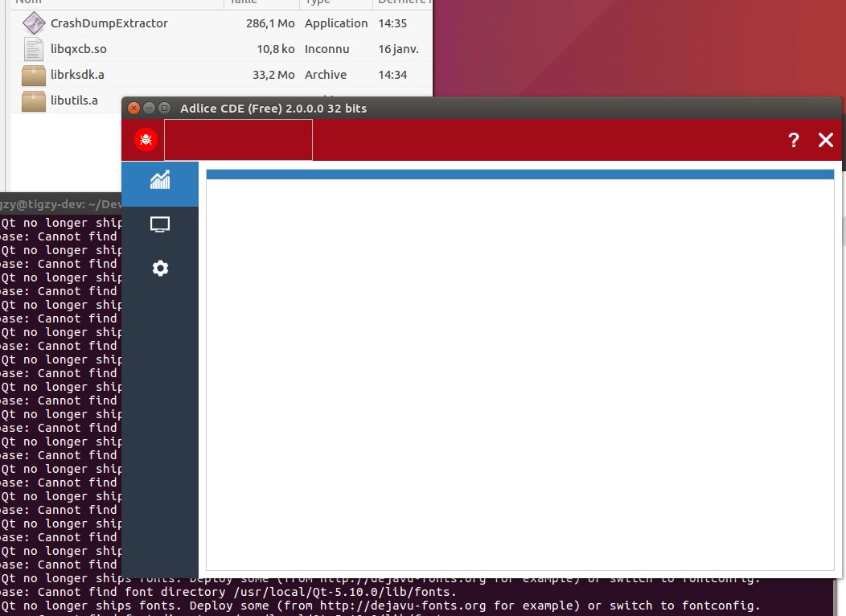Click the white X in red header
The height and width of the screenshot is (616, 846).
click(826, 140)
